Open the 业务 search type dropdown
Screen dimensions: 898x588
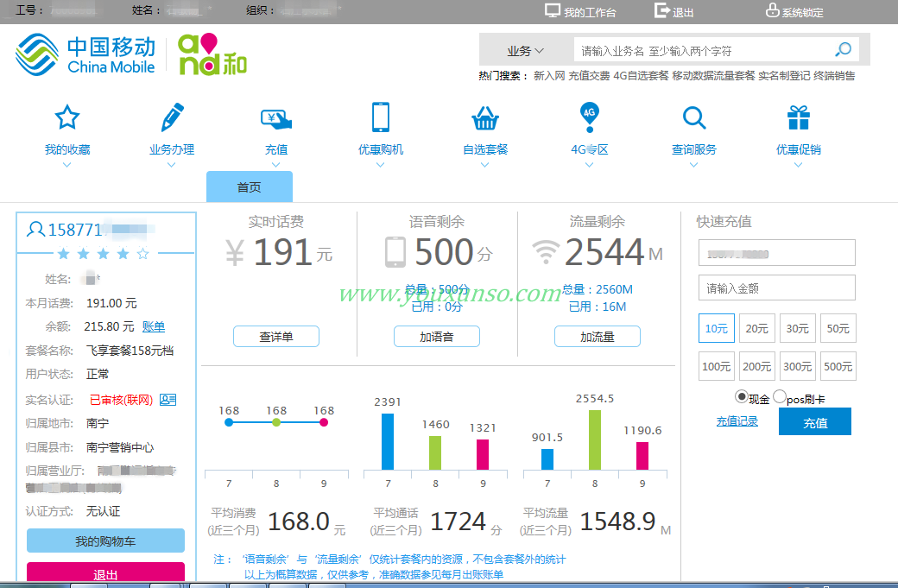[x=525, y=51]
